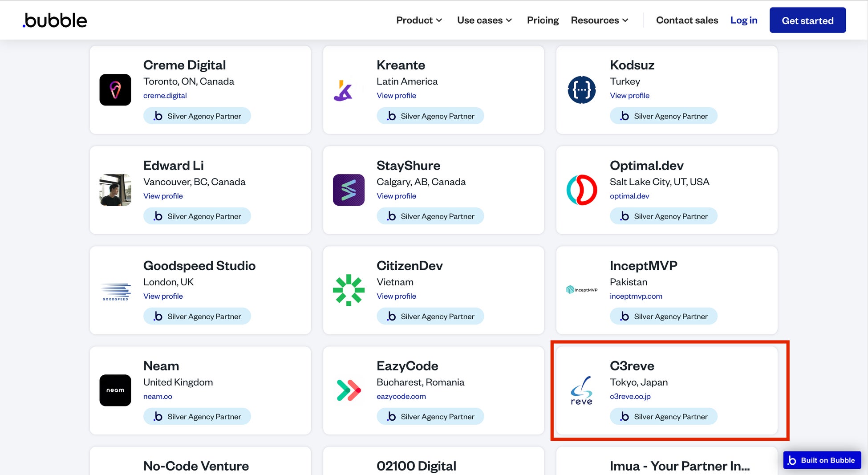Click the C3reve agency logo

[x=582, y=390]
